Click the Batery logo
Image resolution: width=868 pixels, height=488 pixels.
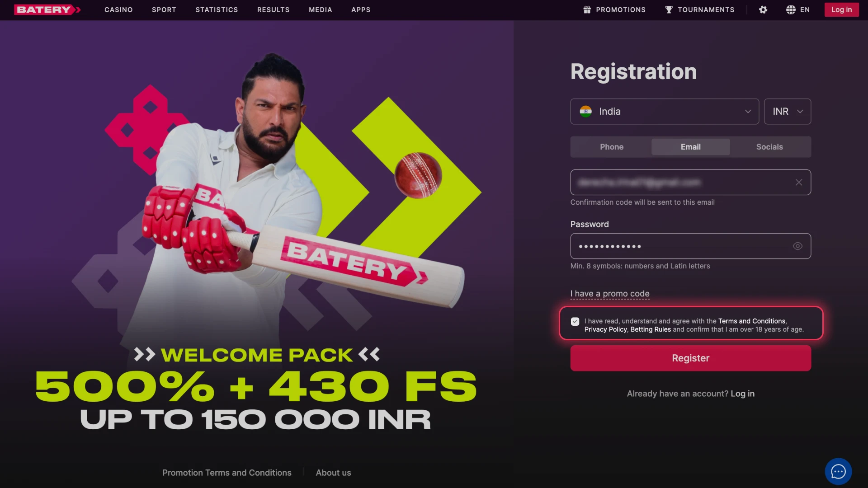pyautogui.click(x=47, y=9)
